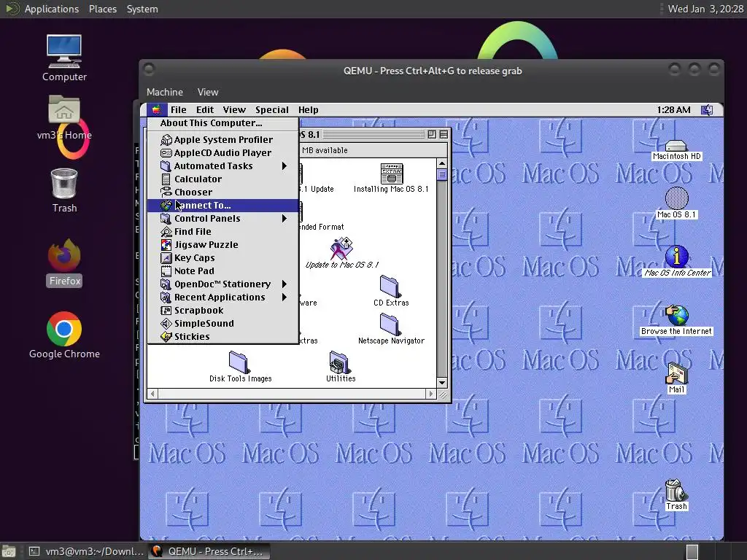Open QEMU View menu
The height and width of the screenshot is (560, 747).
(208, 93)
